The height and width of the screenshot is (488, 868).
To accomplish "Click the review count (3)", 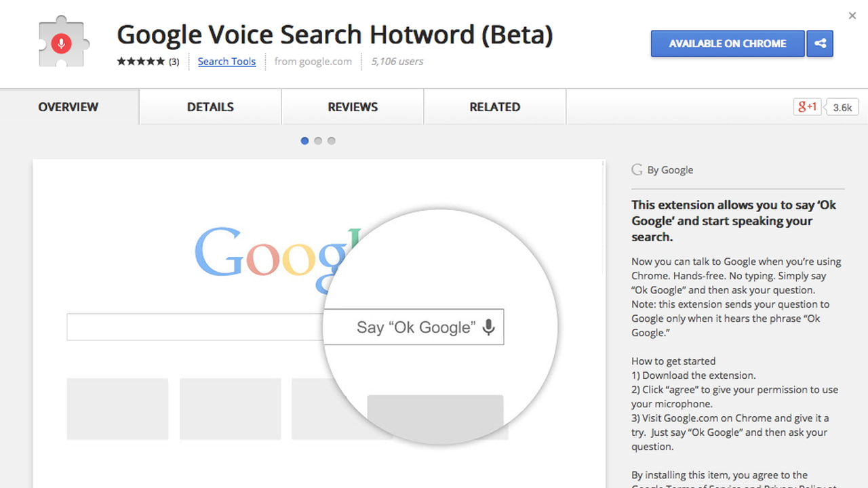I will pyautogui.click(x=174, y=62).
